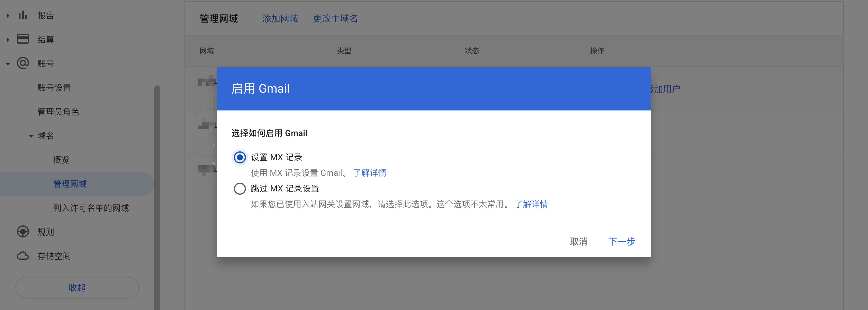Expand the 报告 section arrow

point(8,15)
